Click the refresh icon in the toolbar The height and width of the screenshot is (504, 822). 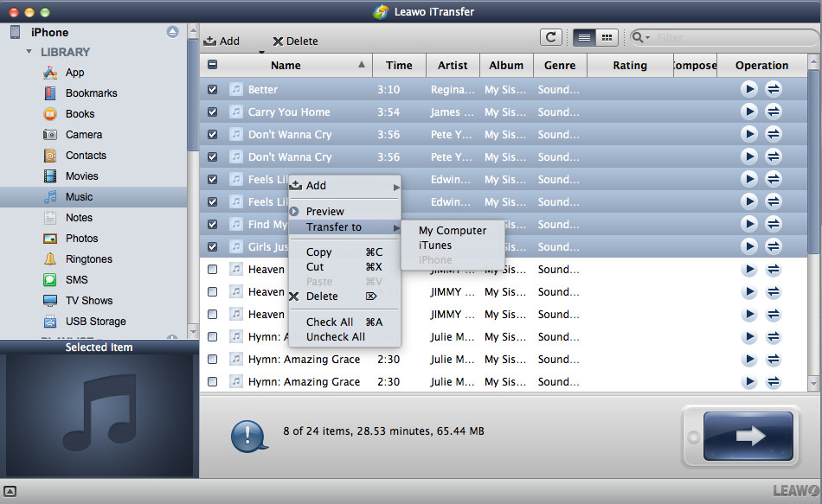[x=550, y=37]
